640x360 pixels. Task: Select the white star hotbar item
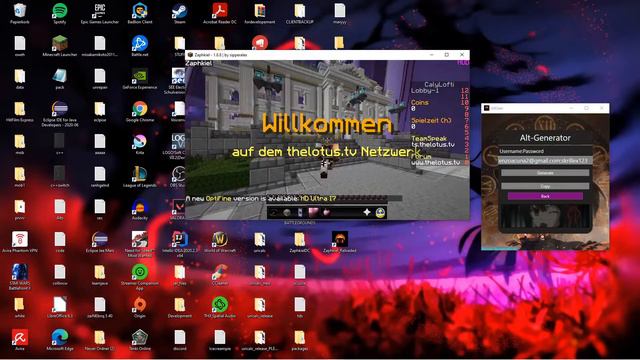pos(367,212)
